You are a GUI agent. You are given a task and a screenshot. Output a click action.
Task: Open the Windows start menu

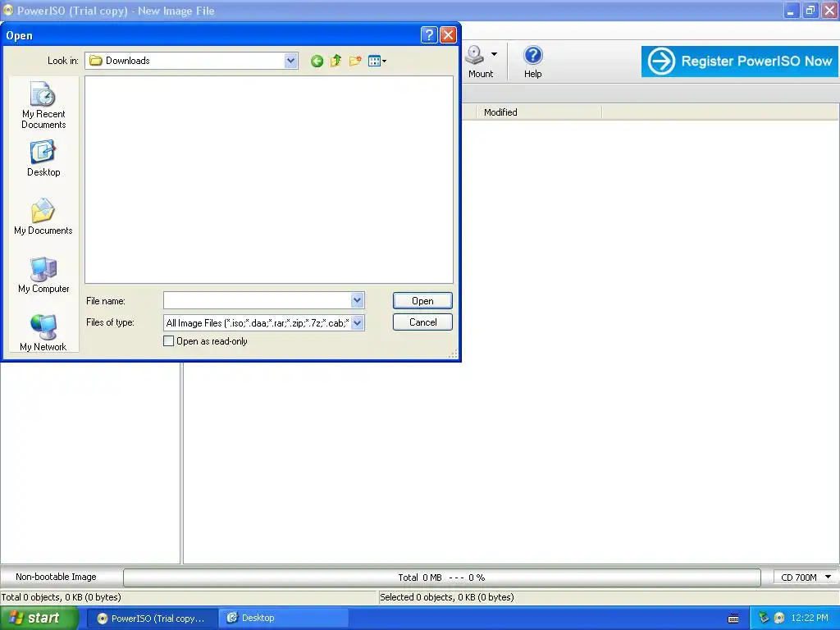tap(39, 618)
